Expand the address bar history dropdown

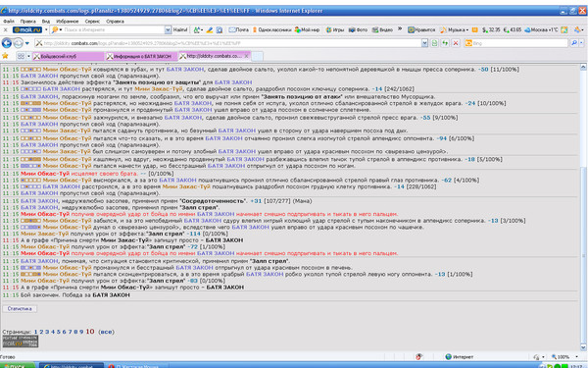424,43
